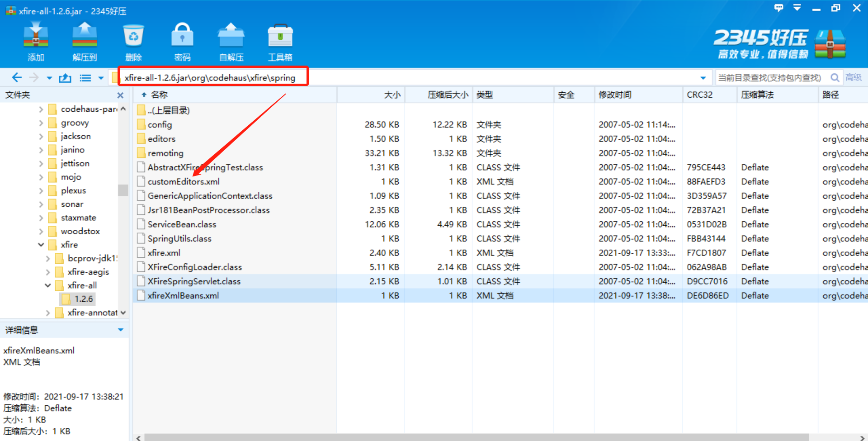
Task: Select the jettison folder in tree
Action: 75,163
